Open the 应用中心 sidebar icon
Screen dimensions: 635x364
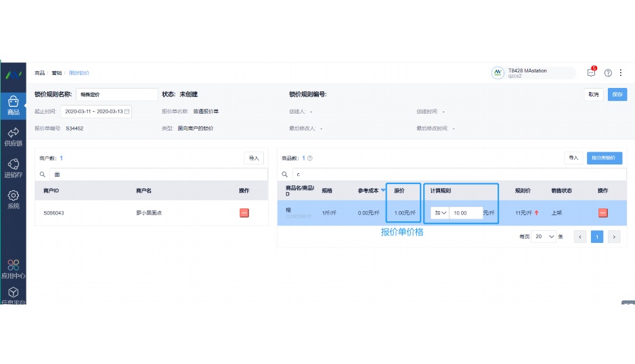13,269
